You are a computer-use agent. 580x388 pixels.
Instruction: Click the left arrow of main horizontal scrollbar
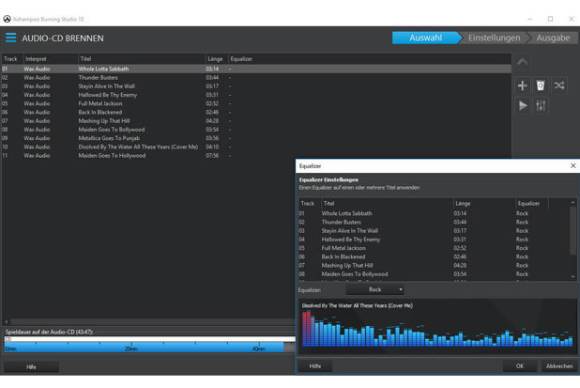(6, 322)
